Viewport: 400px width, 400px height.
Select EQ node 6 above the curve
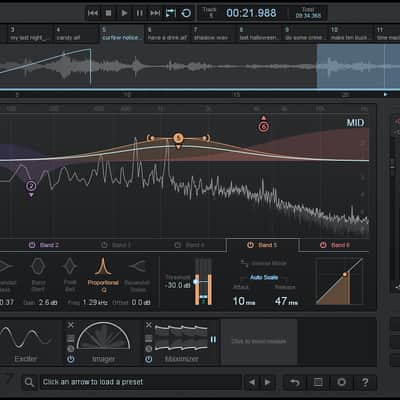coord(264,127)
